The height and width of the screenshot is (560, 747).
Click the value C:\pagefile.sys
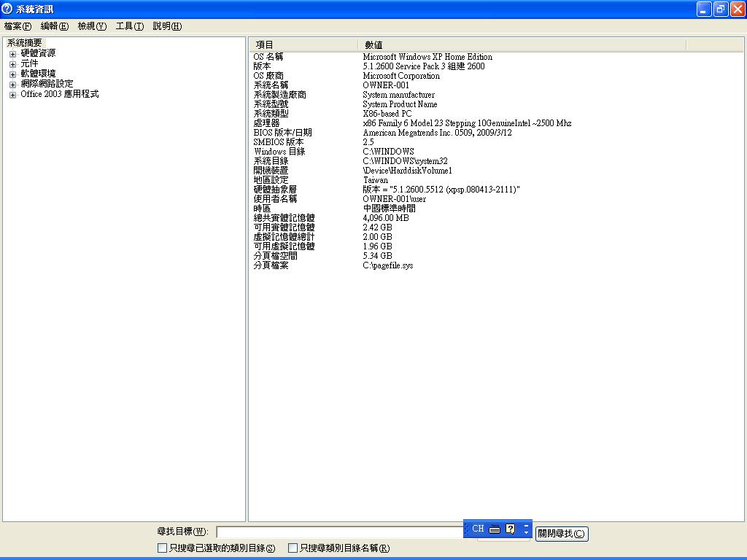click(388, 265)
